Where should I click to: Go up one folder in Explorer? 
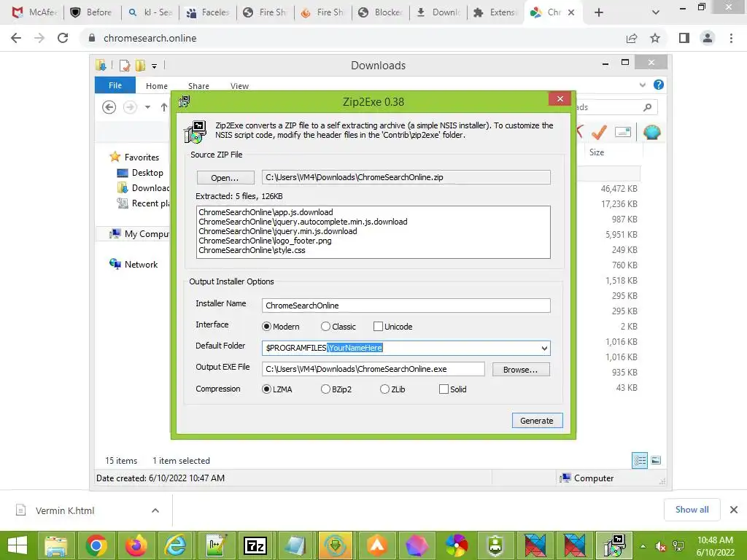click(x=164, y=107)
